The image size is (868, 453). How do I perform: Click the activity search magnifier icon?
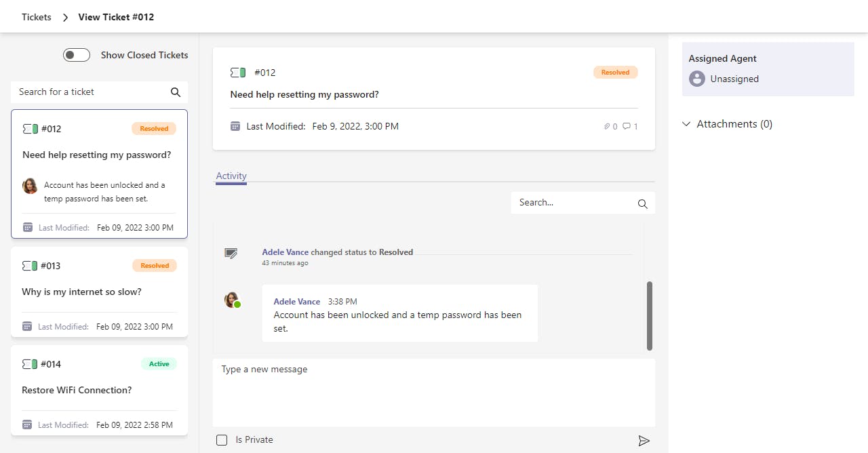click(x=643, y=203)
